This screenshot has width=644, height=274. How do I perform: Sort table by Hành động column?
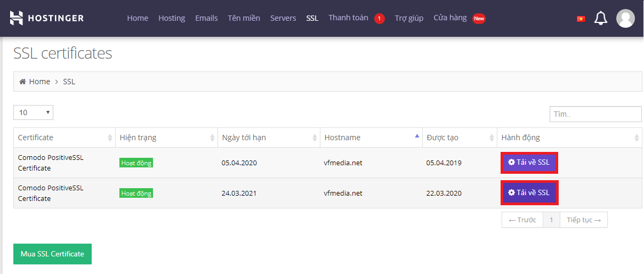570,138
